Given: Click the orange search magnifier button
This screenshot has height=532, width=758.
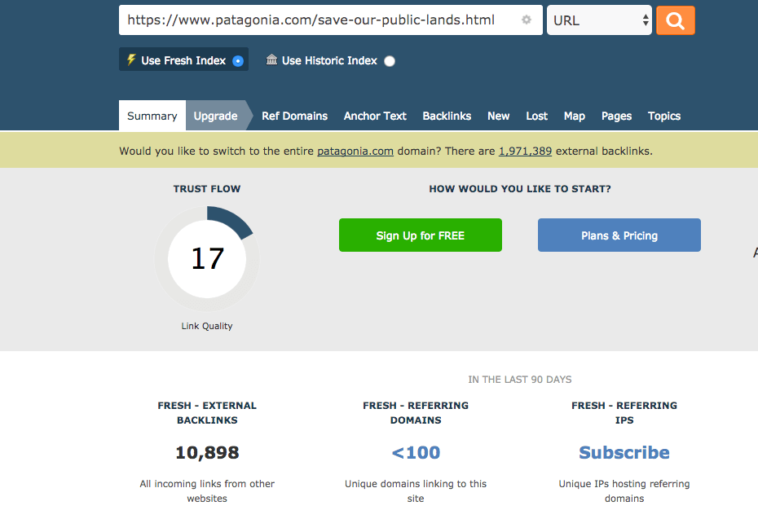Looking at the screenshot, I should pos(676,20).
